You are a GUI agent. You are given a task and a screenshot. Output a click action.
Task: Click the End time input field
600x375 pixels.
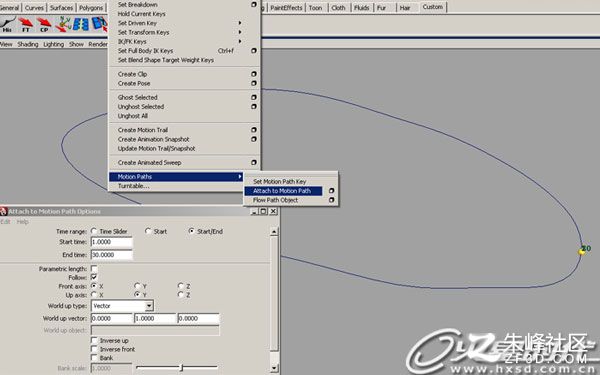[112, 255]
